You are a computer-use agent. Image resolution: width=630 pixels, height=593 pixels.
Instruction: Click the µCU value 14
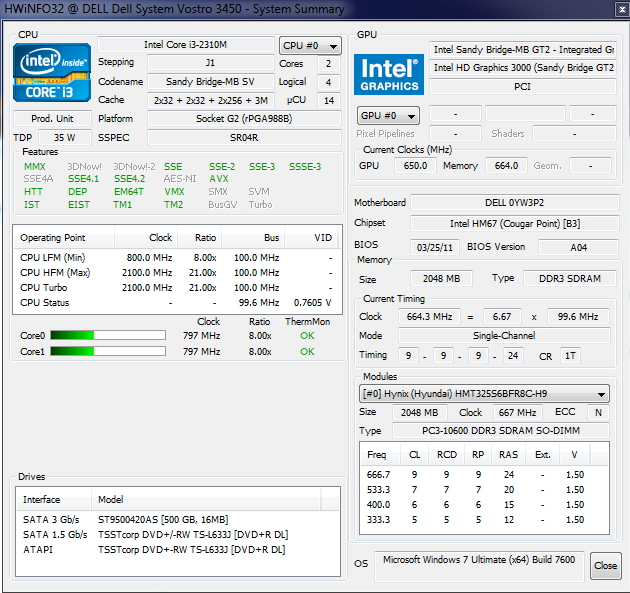pos(329,100)
